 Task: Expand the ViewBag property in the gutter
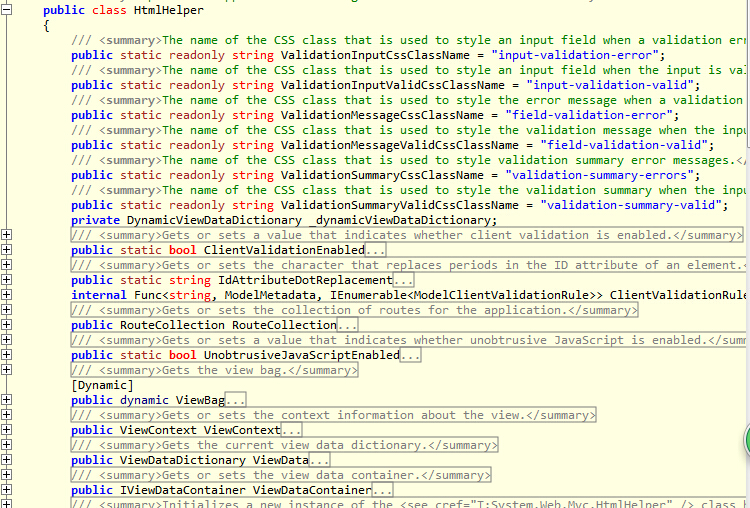pyautogui.click(x=6, y=400)
